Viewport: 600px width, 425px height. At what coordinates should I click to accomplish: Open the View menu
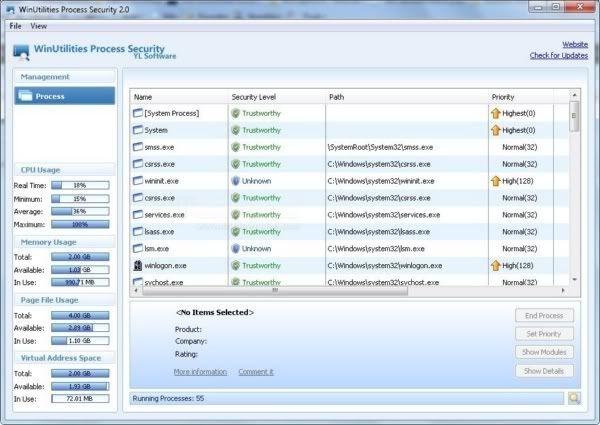pos(38,26)
